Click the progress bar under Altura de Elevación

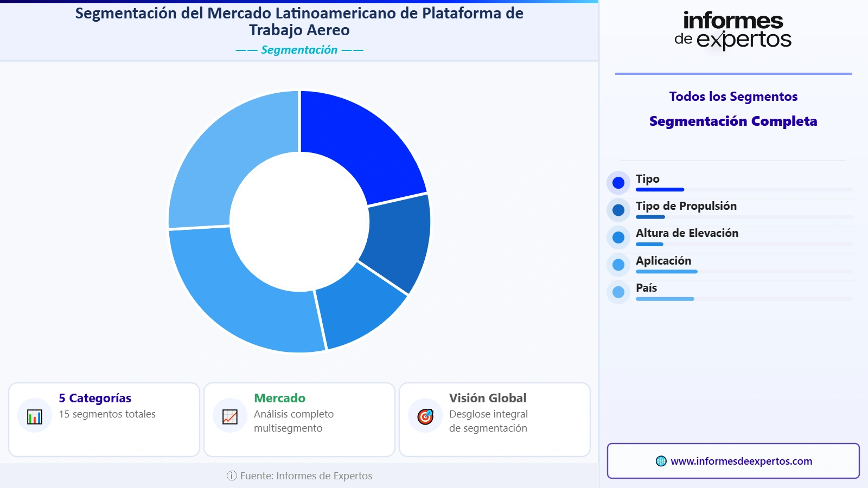point(744,245)
